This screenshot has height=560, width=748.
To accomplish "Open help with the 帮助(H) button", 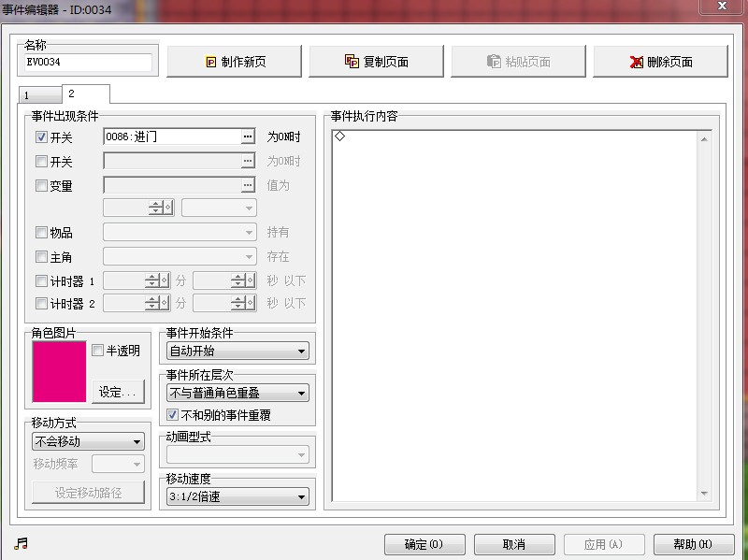I will tap(694, 544).
